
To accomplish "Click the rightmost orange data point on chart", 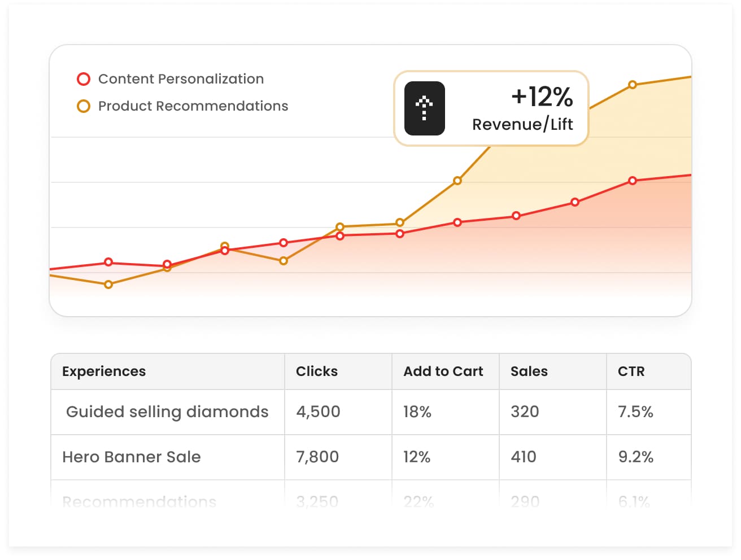I will pyautogui.click(x=633, y=85).
